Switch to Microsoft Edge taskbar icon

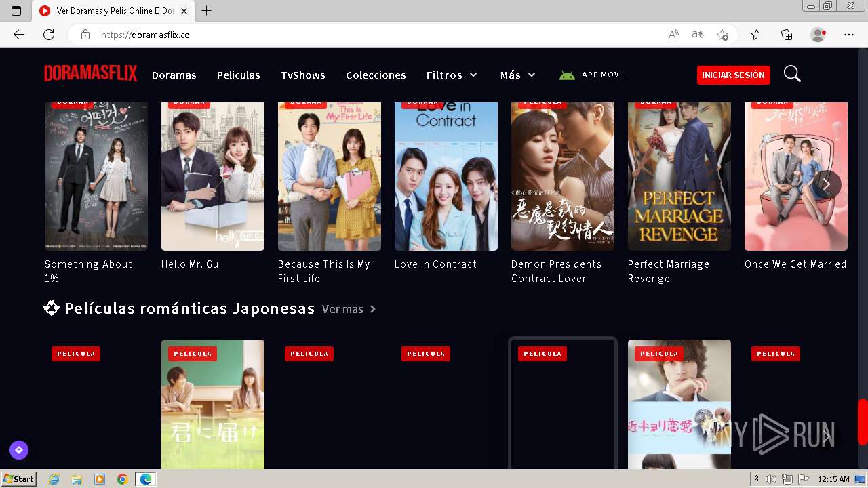[145, 479]
